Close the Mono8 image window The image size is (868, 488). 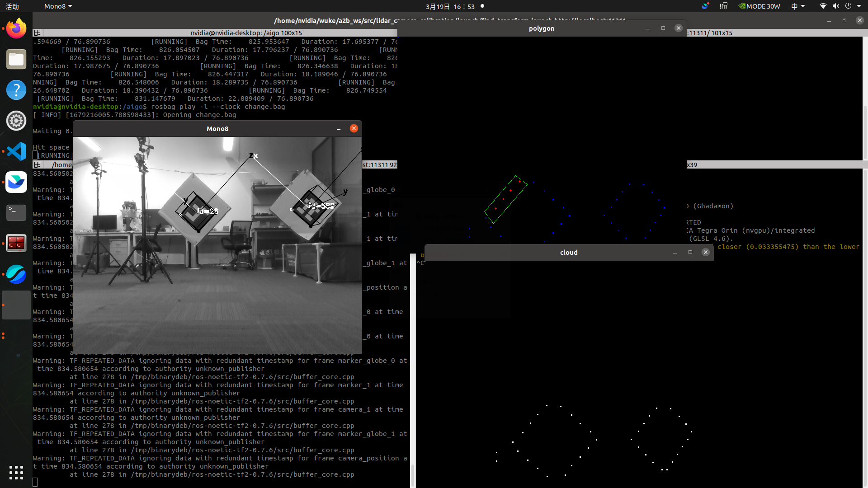354,129
